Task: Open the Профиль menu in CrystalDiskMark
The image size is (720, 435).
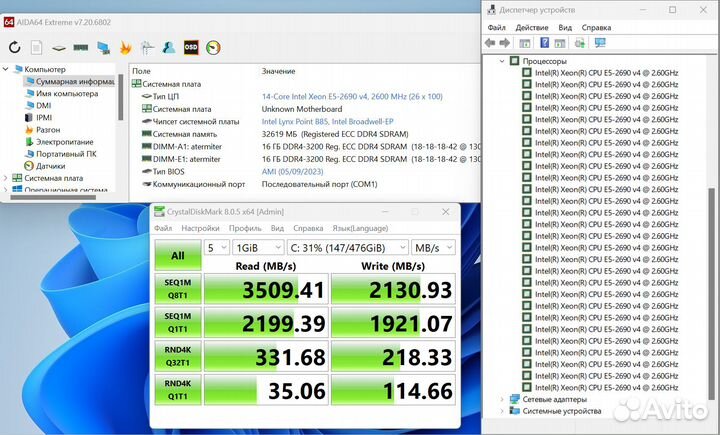Action: pyautogui.click(x=245, y=228)
